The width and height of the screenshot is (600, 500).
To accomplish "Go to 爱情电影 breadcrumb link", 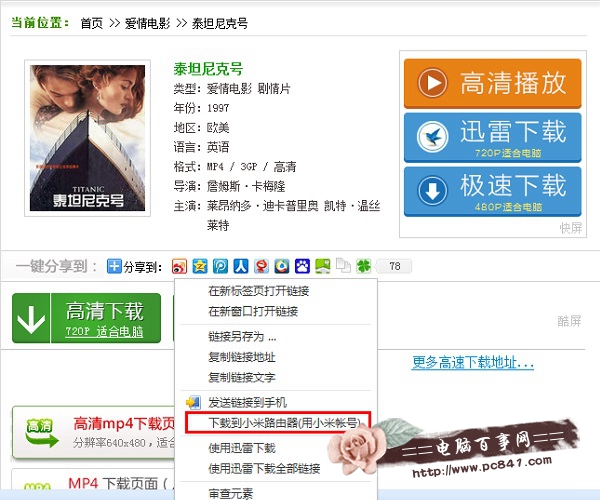I will tap(147, 23).
